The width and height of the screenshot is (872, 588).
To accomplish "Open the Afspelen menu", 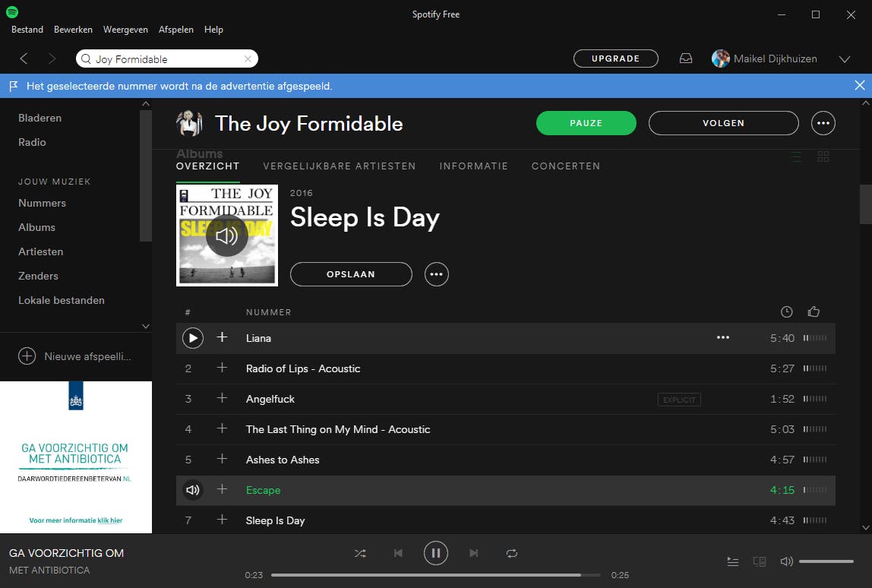I will (x=175, y=30).
